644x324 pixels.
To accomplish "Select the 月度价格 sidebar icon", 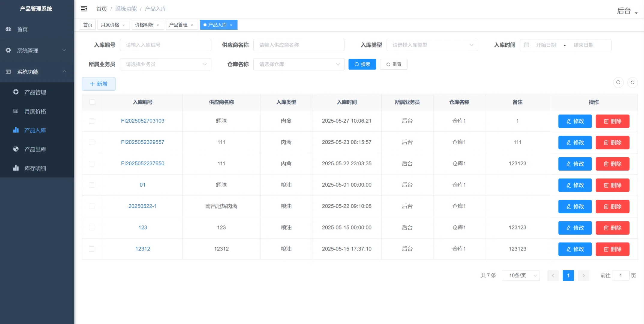I will pyautogui.click(x=16, y=111).
